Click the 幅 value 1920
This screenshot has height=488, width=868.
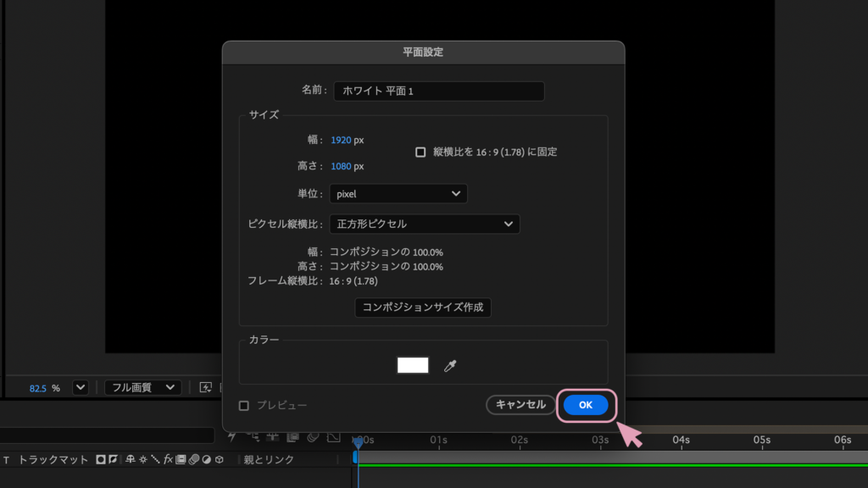pos(341,140)
